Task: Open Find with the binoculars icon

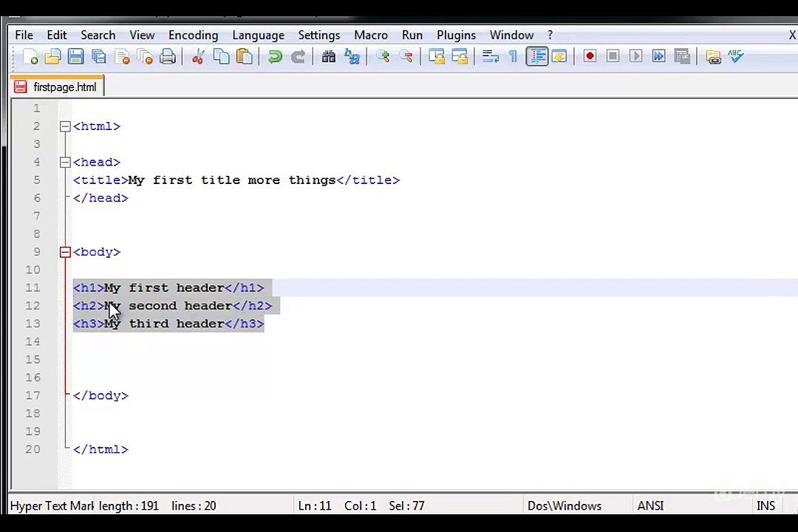Action: [329, 56]
